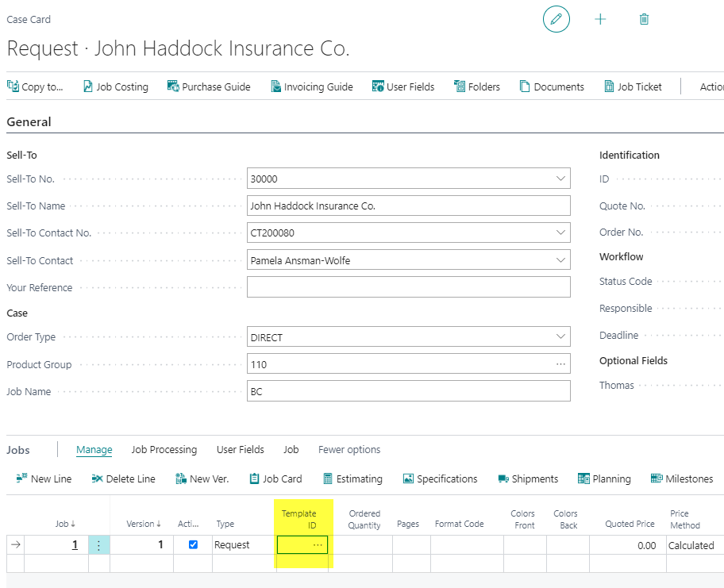724x588 pixels.
Task: Click the edit pencil icon
Action: point(556,19)
